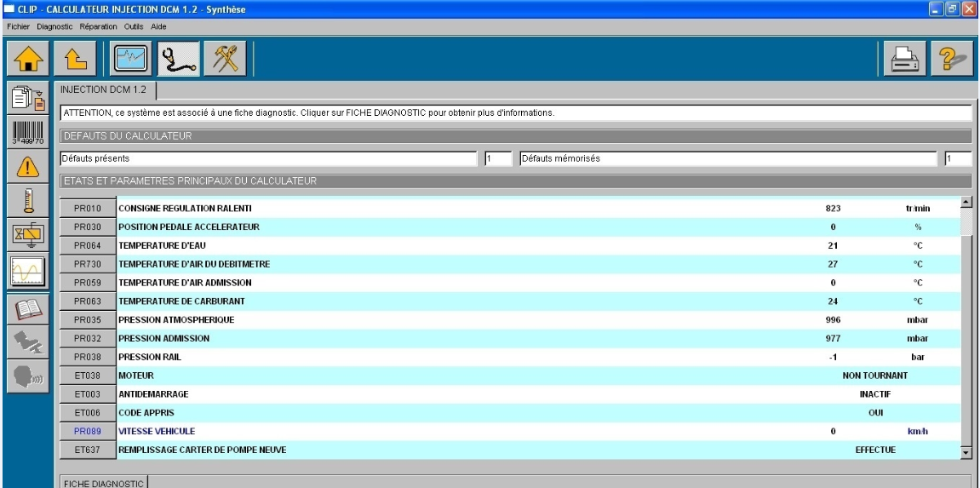The width and height of the screenshot is (980, 488).
Task: Click the Défauts mémorisés count box
Action: click(959, 158)
